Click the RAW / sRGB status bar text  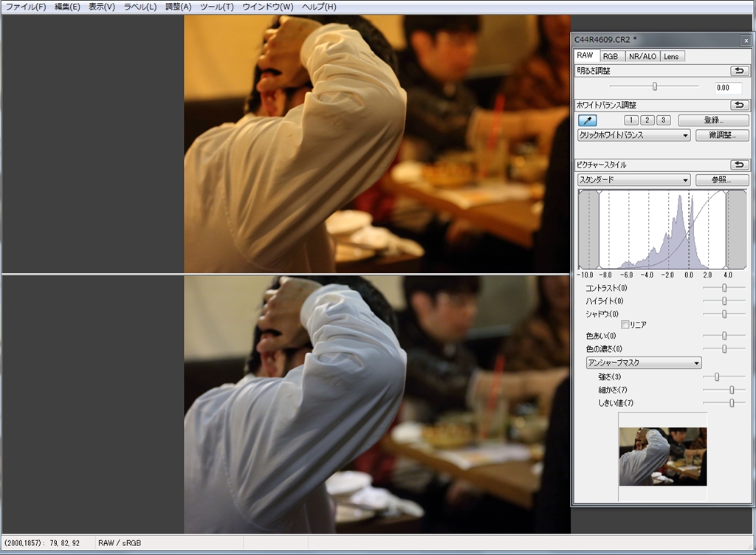[120, 543]
